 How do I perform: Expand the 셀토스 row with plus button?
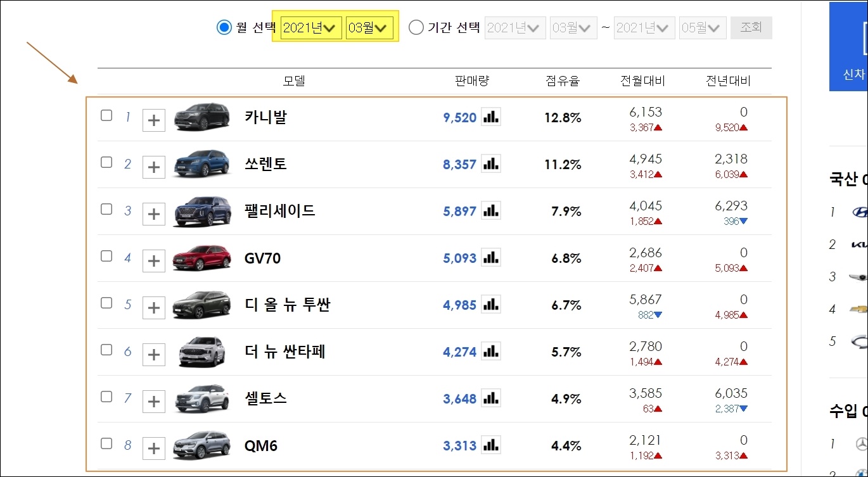154,401
